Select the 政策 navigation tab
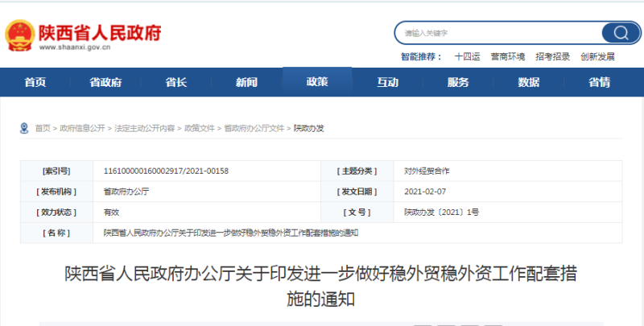Image resolution: width=644 pixels, height=326 pixels. [317, 82]
